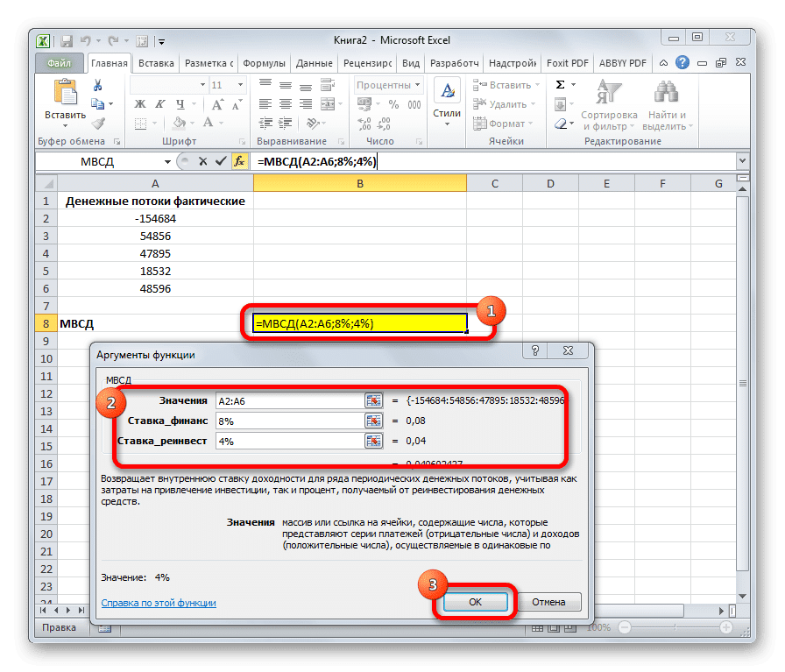This screenshot has width=785, height=672.
Task: Select column C header
Action: point(495,183)
